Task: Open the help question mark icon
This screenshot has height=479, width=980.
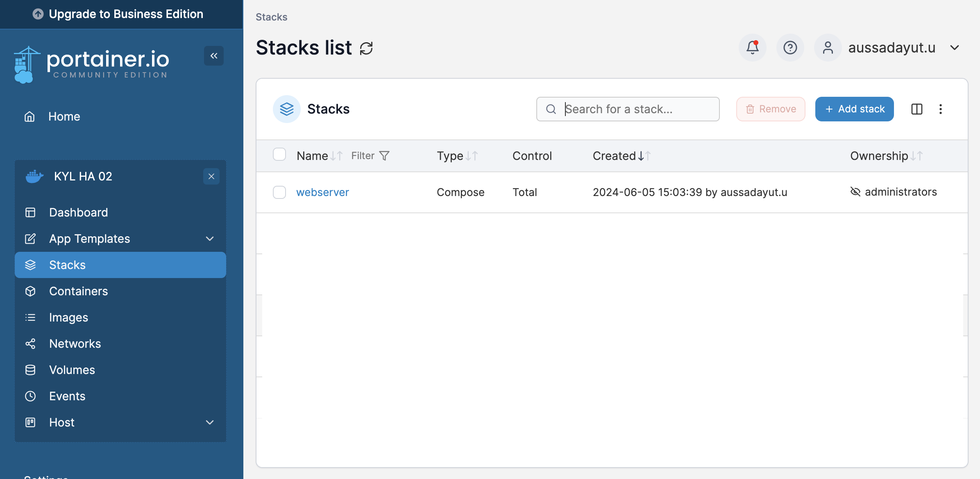Action: (790, 48)
